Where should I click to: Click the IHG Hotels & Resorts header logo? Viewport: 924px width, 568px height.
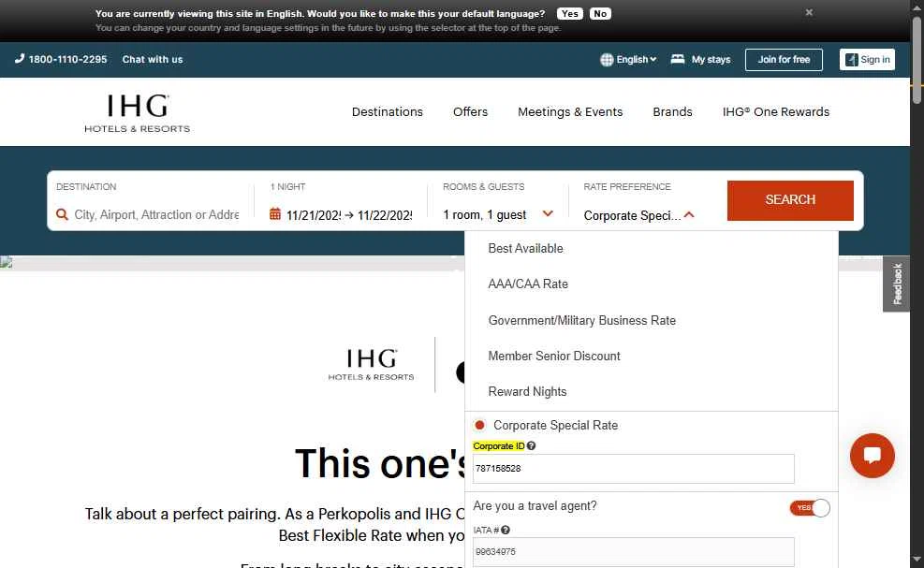point(138,113)
